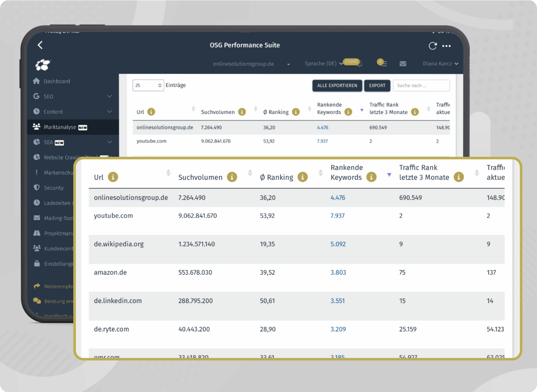This screenshot has height=392, width=537.
Task: Click Ø Ranking info icon in tablet table
Action: (296, 112)
